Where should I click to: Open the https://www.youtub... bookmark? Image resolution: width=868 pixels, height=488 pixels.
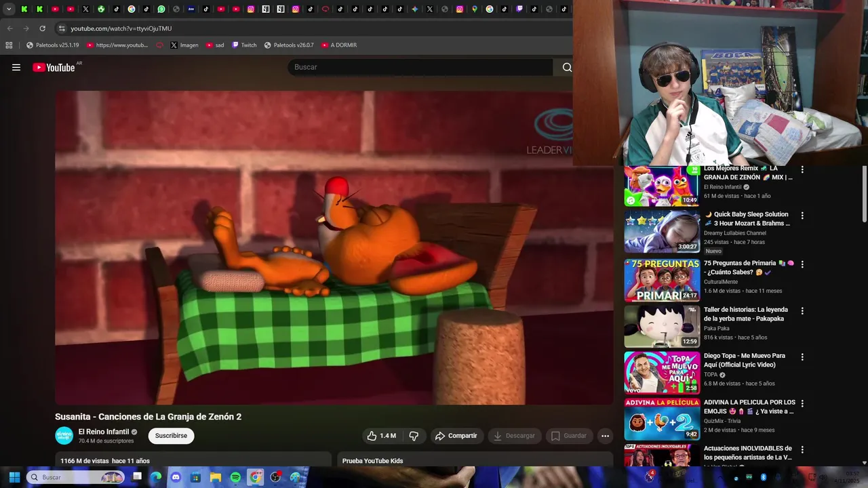[x=117, y=45]
